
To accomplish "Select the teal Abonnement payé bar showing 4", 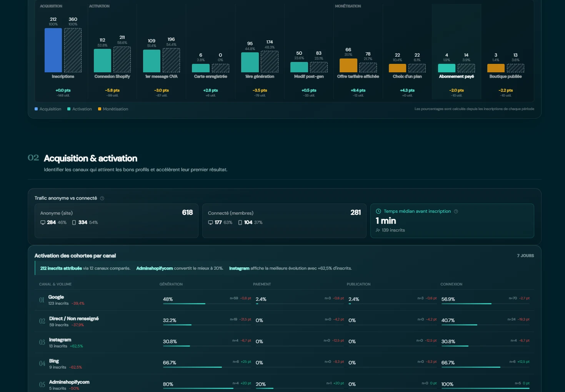I will click(447, 68).
